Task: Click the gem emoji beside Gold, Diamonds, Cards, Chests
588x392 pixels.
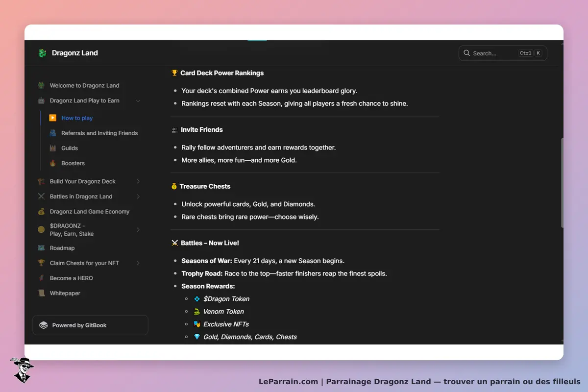Action: click(197, 337)
